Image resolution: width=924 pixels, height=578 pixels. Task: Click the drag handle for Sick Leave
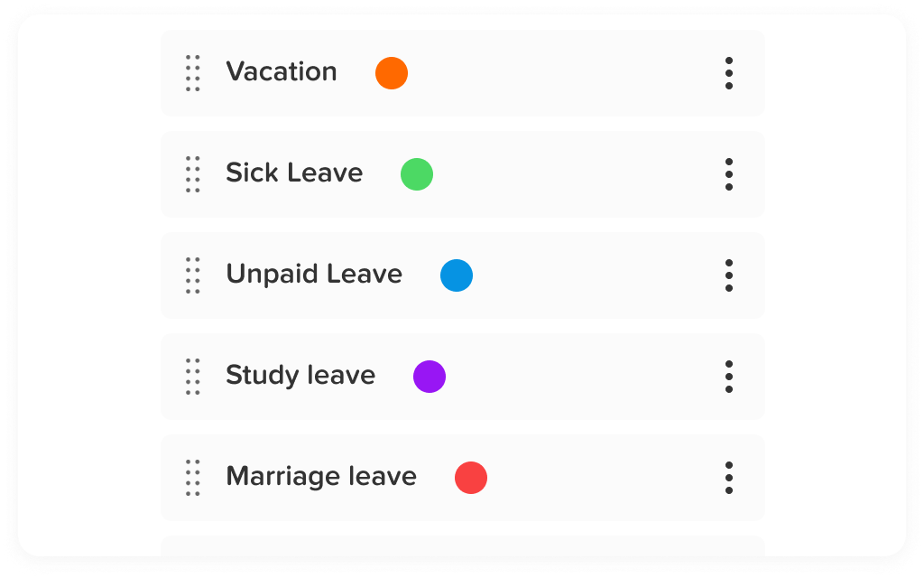coord(192,174)
